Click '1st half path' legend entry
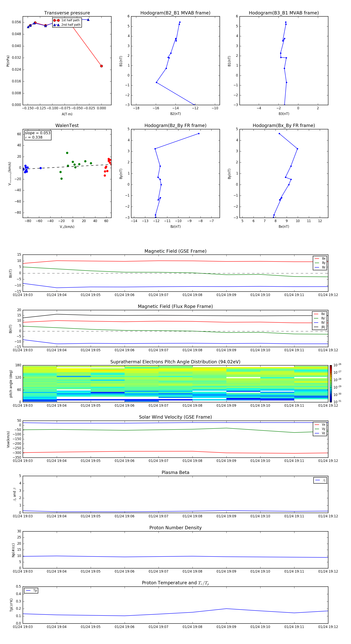 [x=66, y=20]
